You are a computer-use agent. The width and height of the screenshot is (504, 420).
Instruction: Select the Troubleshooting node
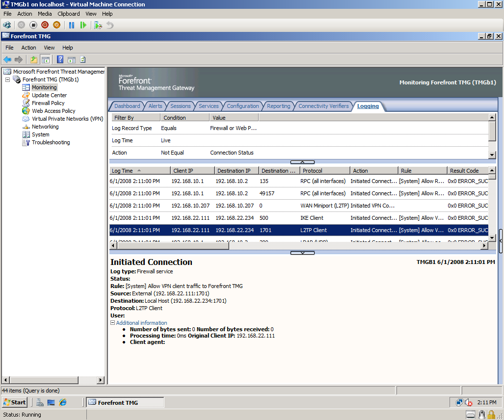point(51,142)
